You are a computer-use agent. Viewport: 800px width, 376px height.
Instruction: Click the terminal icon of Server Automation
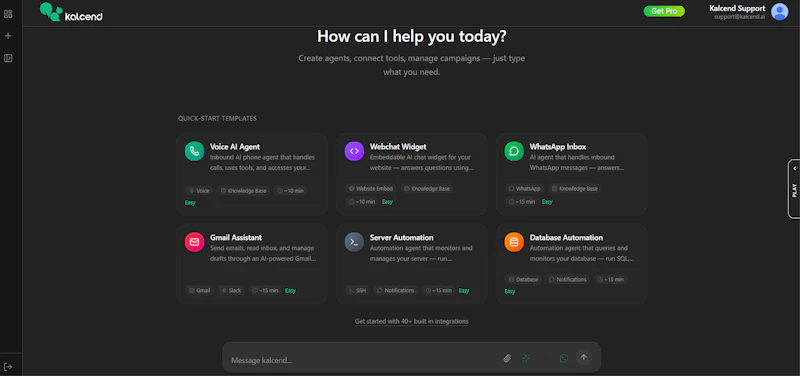pos(354,242)
